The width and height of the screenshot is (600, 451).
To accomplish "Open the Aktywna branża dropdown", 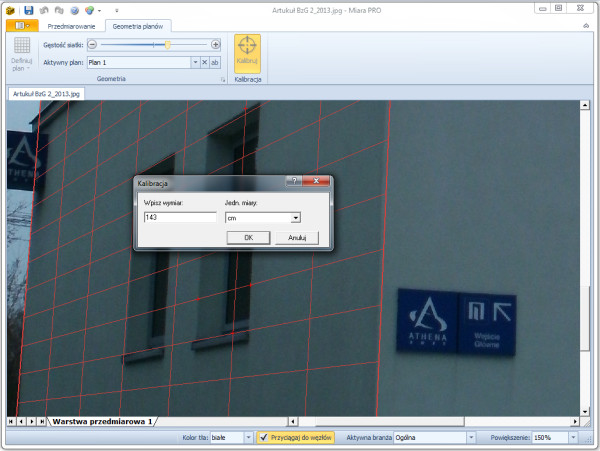I will pyautogui.click(x=471, y=437).
